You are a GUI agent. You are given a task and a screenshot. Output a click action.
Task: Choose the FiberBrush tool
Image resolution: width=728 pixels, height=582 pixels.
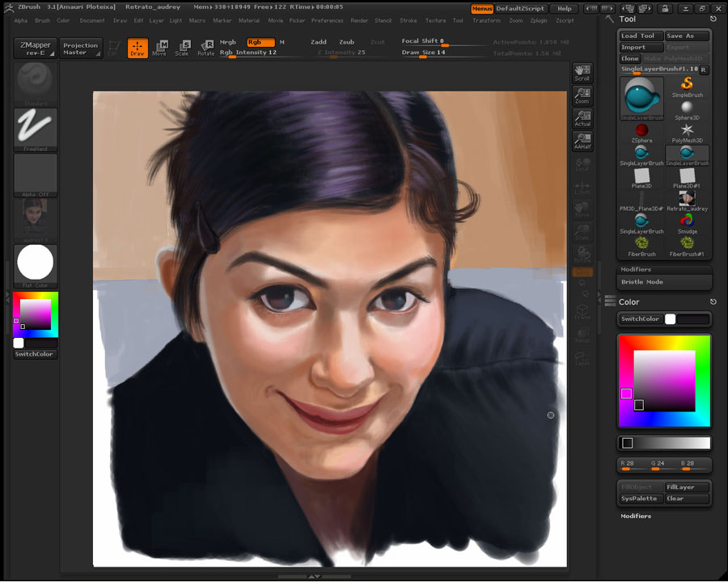[x=641, y=247]
